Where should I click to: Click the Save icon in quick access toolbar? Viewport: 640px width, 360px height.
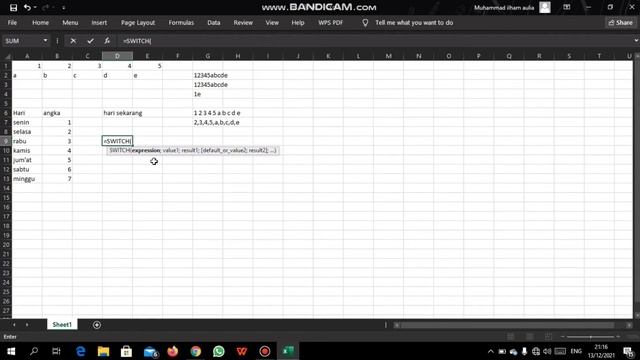13,7
